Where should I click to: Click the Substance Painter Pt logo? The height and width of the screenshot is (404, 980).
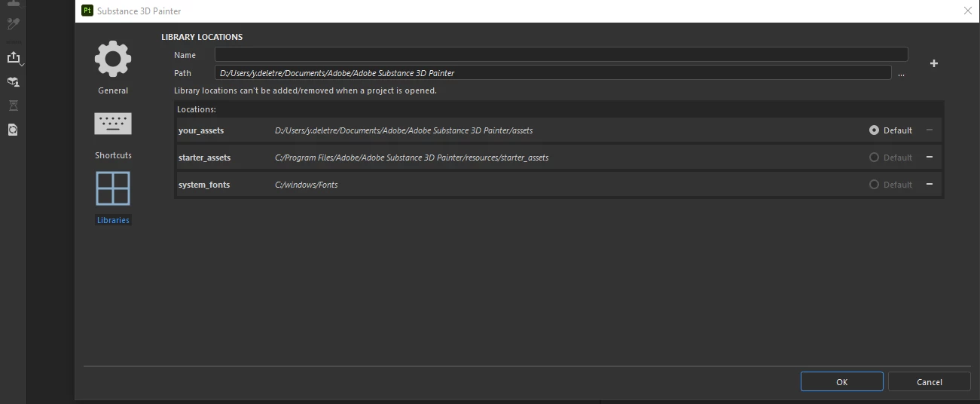(x=87, y=11)
